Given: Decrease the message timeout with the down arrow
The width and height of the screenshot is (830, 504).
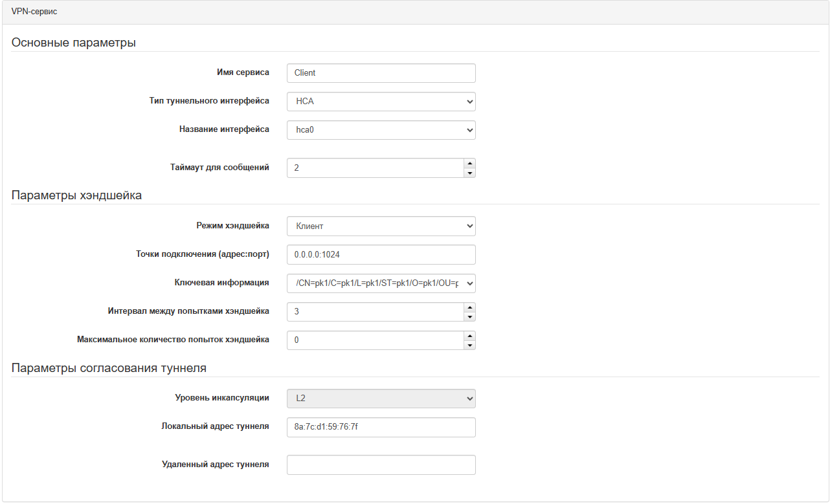Looking at the screenshot, I should (x=470, y=173).
